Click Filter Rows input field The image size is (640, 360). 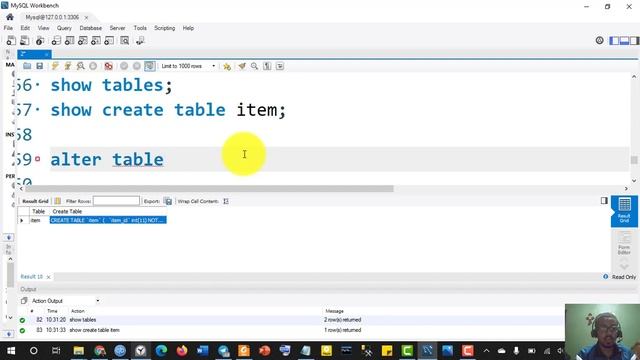pos(116,201)
